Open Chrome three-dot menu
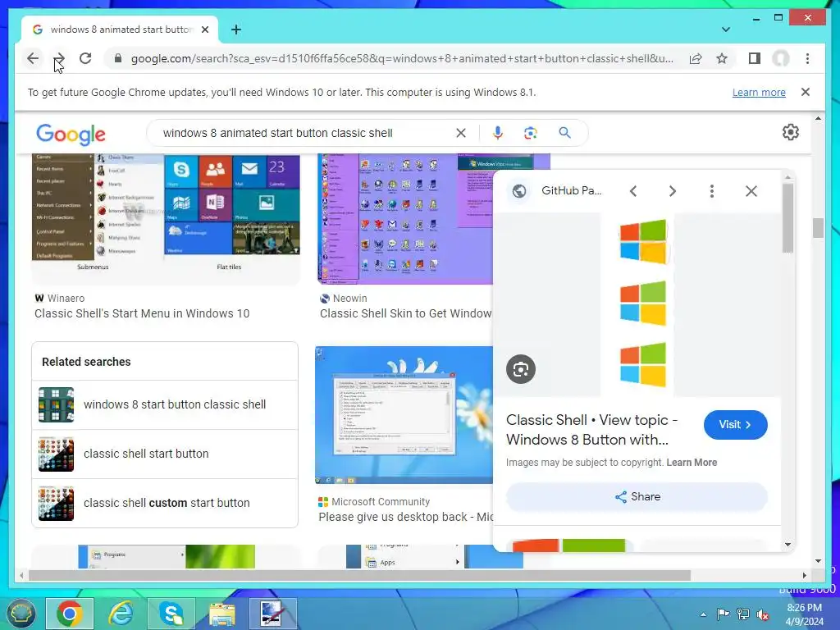This screenshot has height=630, width=840. click(807, 58)
